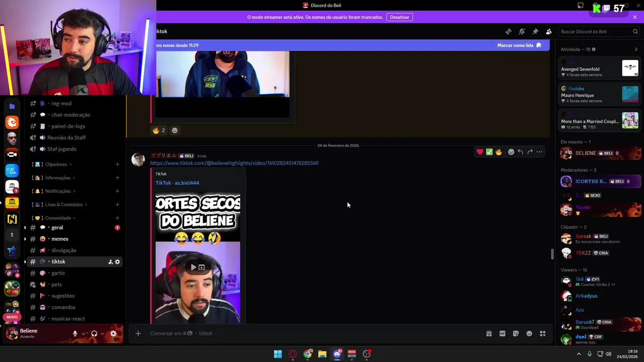This screenshot has height=362, width=644.
Task: Open more options ellipsis on message
Action: click(x=539, y=152)
